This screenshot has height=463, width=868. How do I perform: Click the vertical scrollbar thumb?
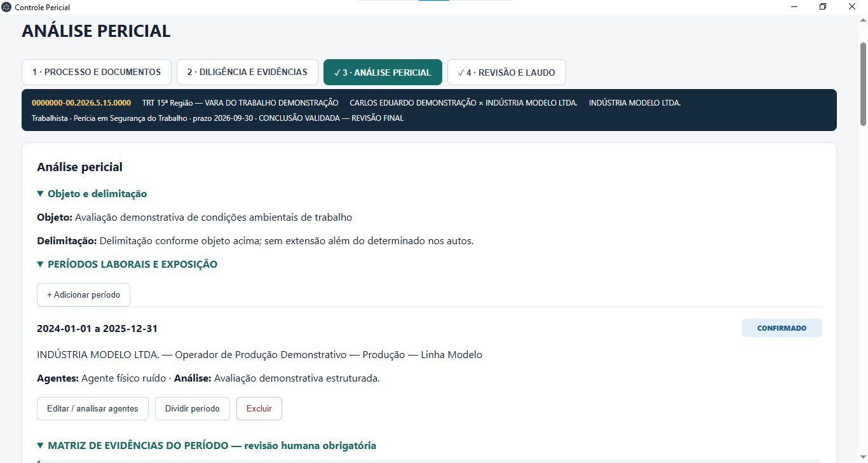[x=863, y=84]
